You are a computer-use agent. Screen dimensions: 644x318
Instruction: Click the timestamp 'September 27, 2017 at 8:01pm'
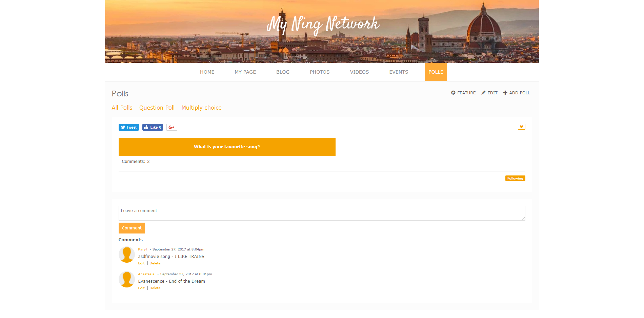[x=186, y=274]
